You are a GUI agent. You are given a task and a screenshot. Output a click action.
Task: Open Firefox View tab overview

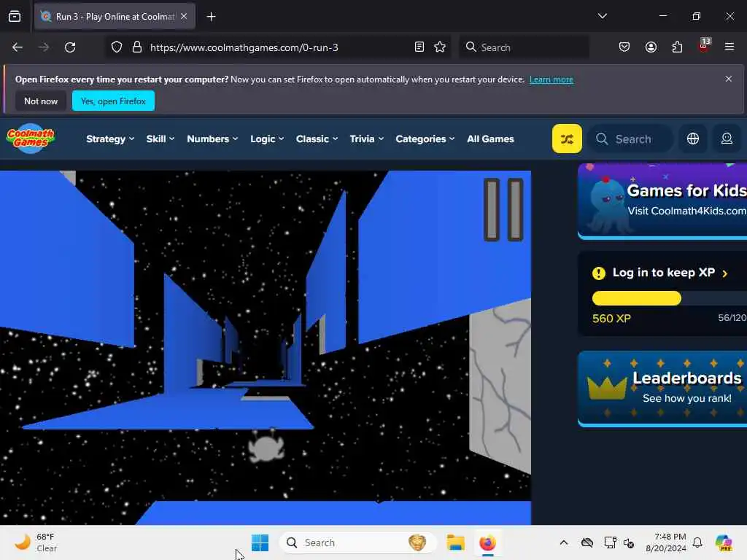pos(15,17)
